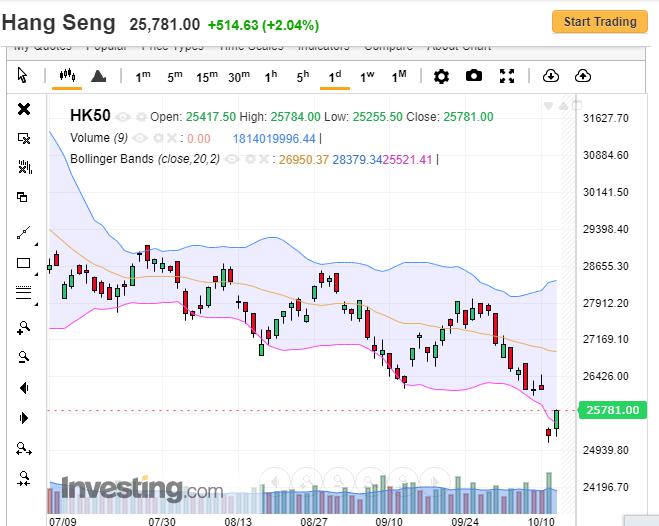Take a chart snapshot with camera
The image size is (659, 526).
coord(474,76)
